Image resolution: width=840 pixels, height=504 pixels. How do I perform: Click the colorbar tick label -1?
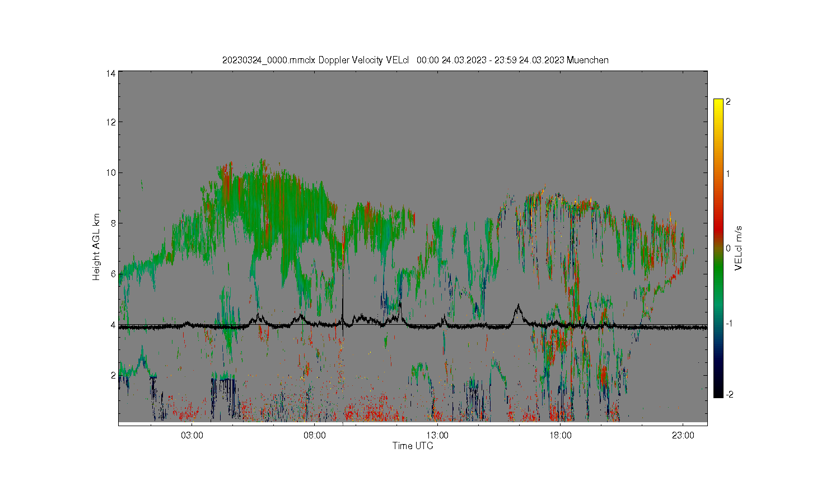coord(729,324)
